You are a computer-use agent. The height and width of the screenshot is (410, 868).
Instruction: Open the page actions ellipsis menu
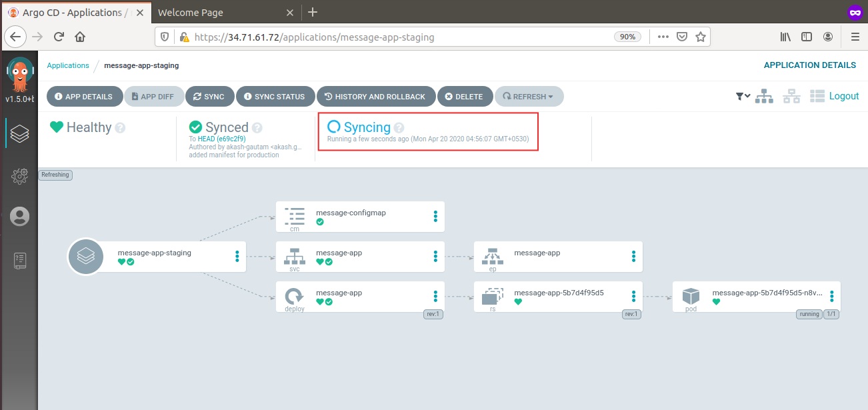pos(663,37)
